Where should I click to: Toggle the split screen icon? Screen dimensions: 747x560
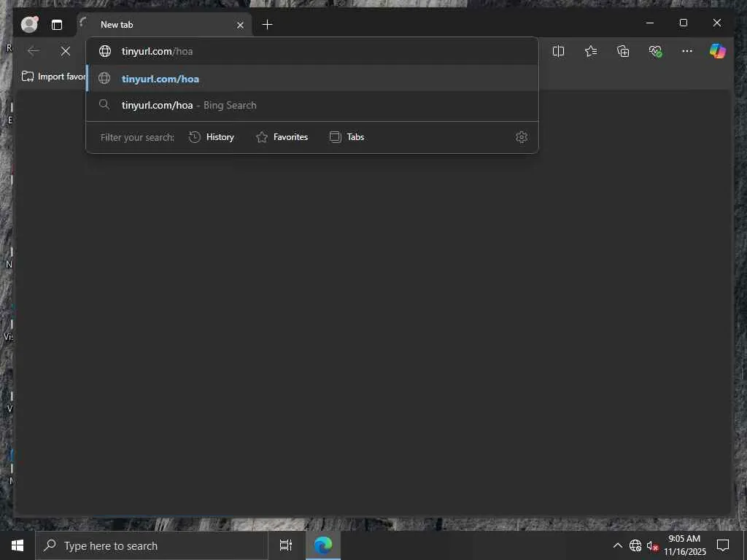tap(558, 51)
